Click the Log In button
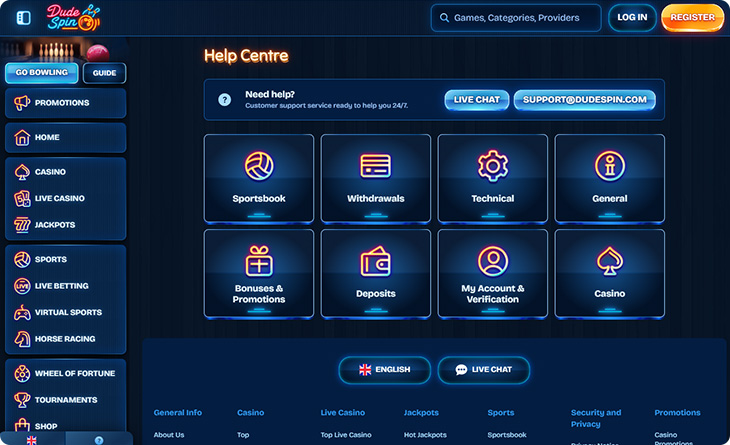The height and width of the screenshot is (445, 730). [x=632, y=17]
